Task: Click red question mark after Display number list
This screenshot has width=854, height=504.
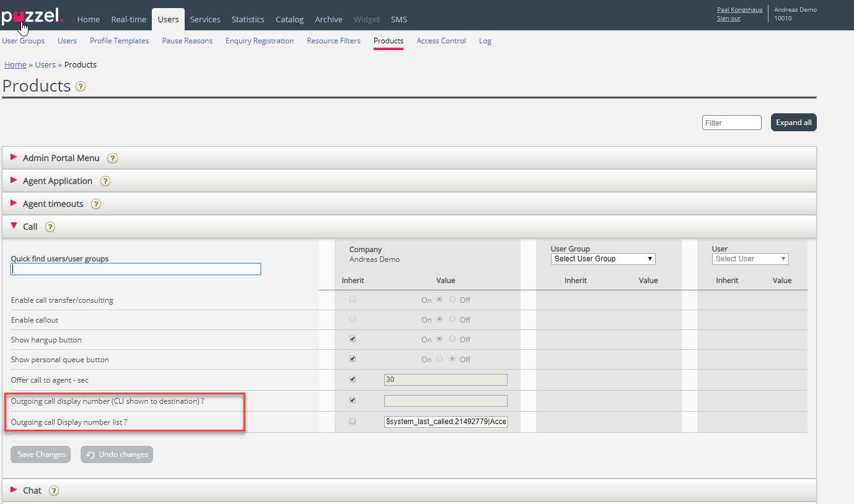Action: [x=126, y=422]
